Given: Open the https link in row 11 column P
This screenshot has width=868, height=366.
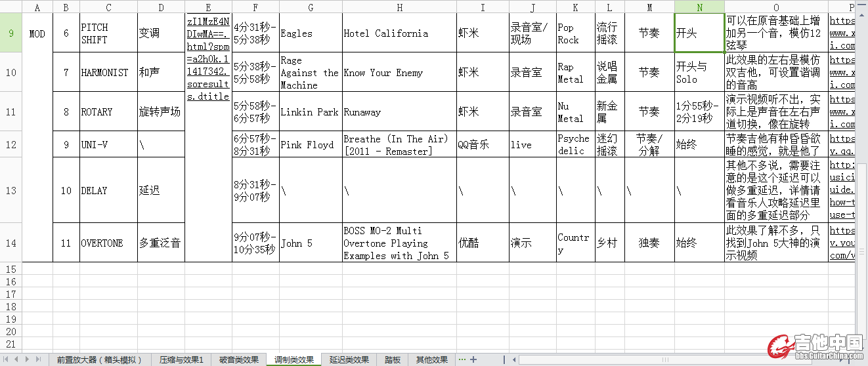Looking at the screenshot, I should [842, 112].
